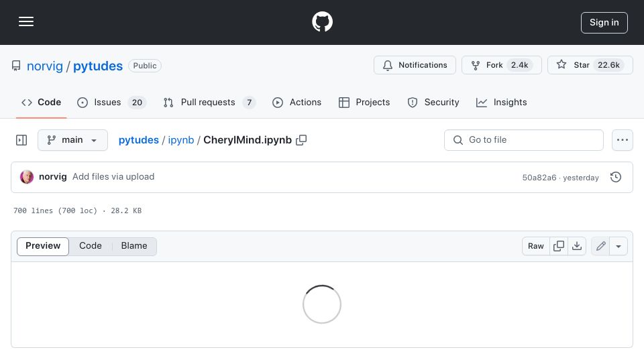The width and height of the screenshot is (644, 362).
Task: Navigate to pytudes root in breadcrumb
Action: point(138,140)
